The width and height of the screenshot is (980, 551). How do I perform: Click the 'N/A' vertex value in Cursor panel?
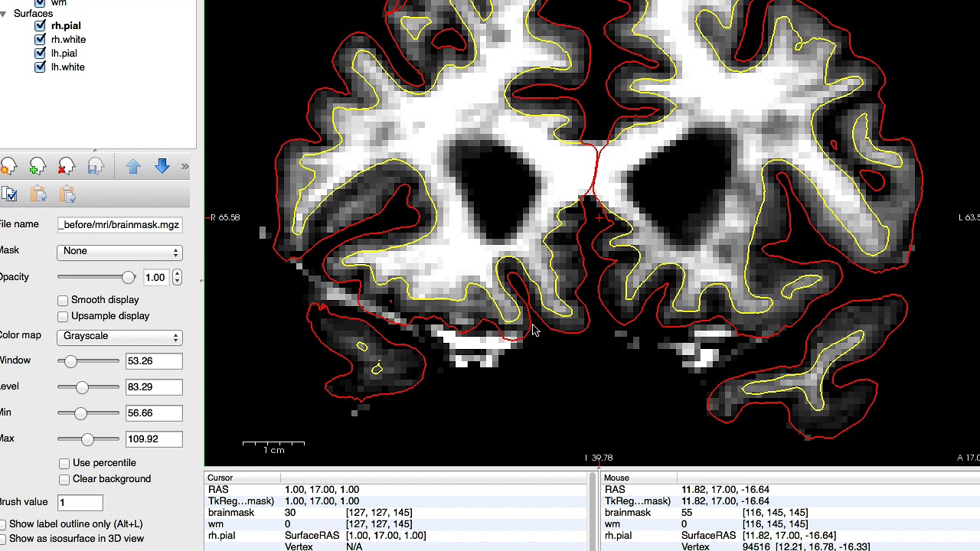point(354,547)
